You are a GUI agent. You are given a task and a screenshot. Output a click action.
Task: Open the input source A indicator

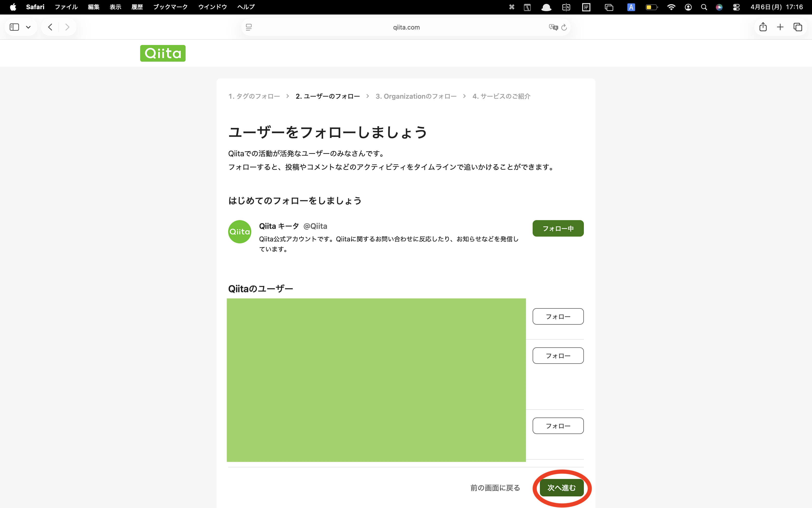coord(631,7)
